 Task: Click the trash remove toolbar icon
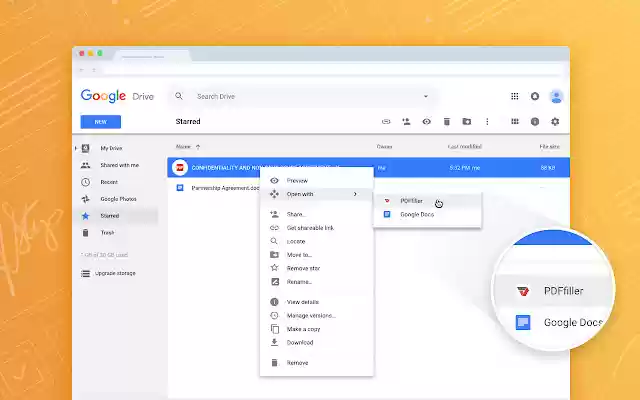(x=447, y=122)
